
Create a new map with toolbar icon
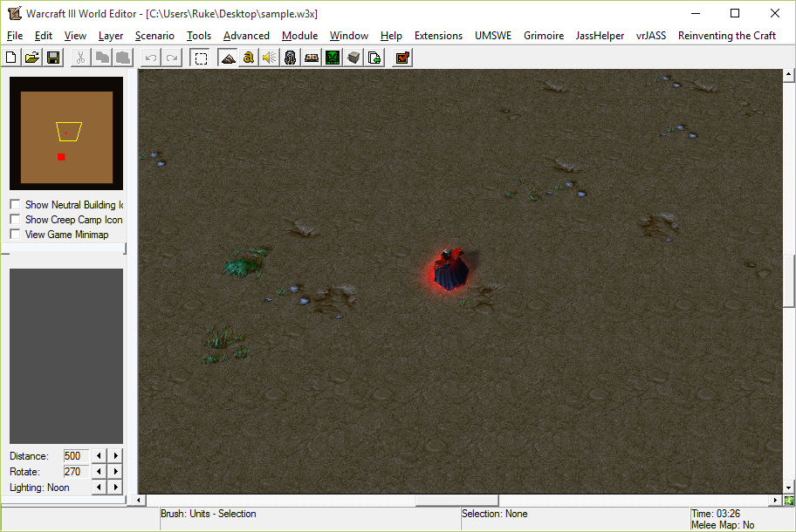pos(10,58)
